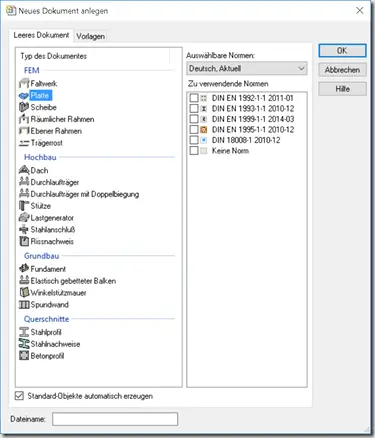The width and height of the screenshot is (375, 438).
Task: Click the Betonprofil text label
Action: [x=47, y=356]
